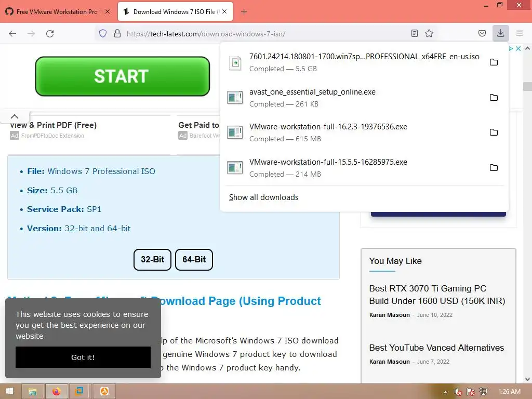
Task: Open the Avast taskbar icon
Action: coord(104,391)
